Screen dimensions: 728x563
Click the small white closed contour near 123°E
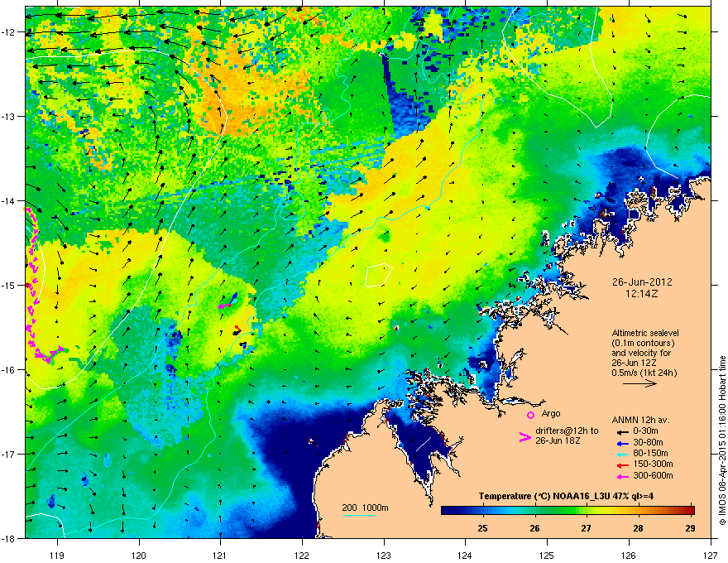(x=378, y=275)
